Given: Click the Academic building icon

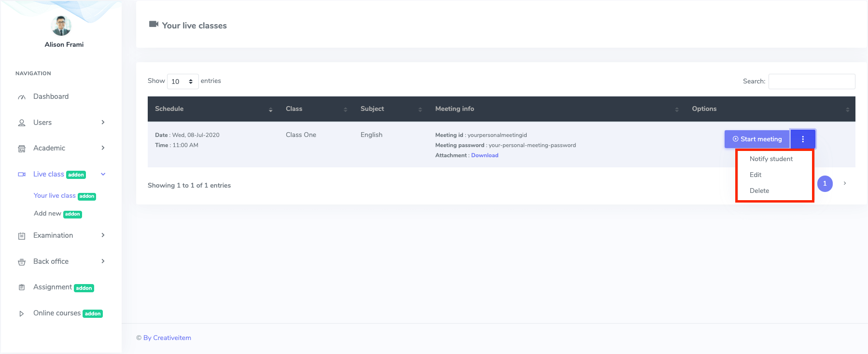Looking at the screenshot, I should [22, 149].
